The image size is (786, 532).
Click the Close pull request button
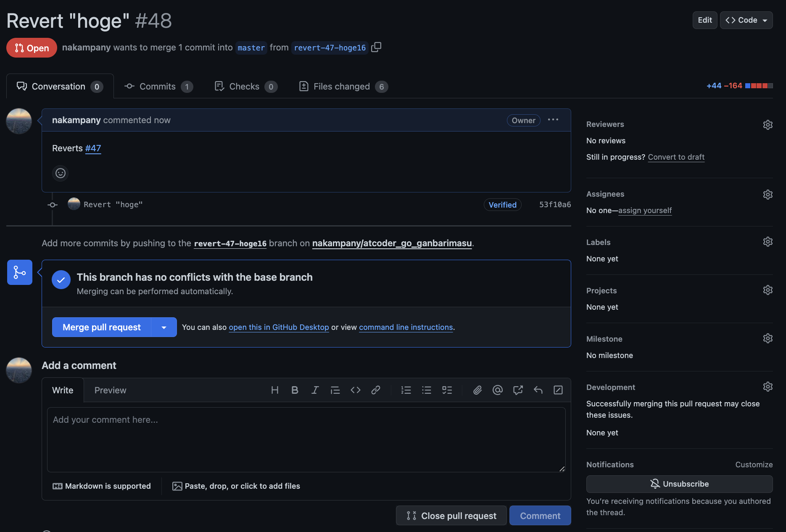pyautogui.click(x=451, y=516)
